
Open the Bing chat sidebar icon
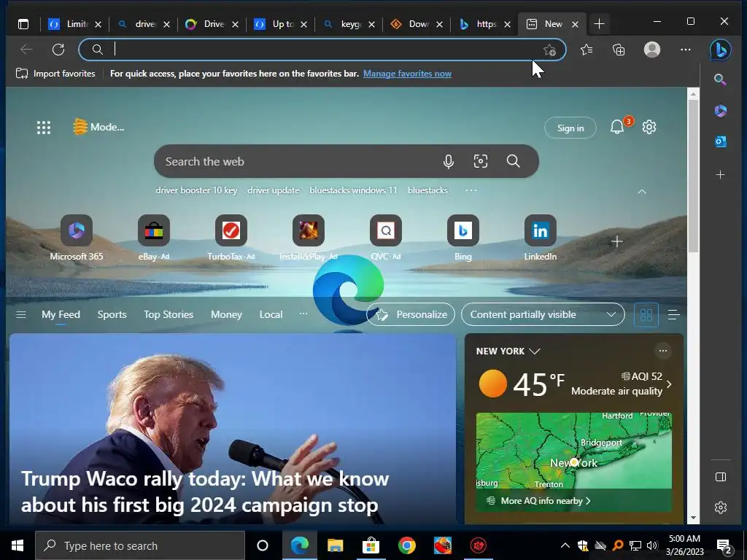tap(720, 50)
